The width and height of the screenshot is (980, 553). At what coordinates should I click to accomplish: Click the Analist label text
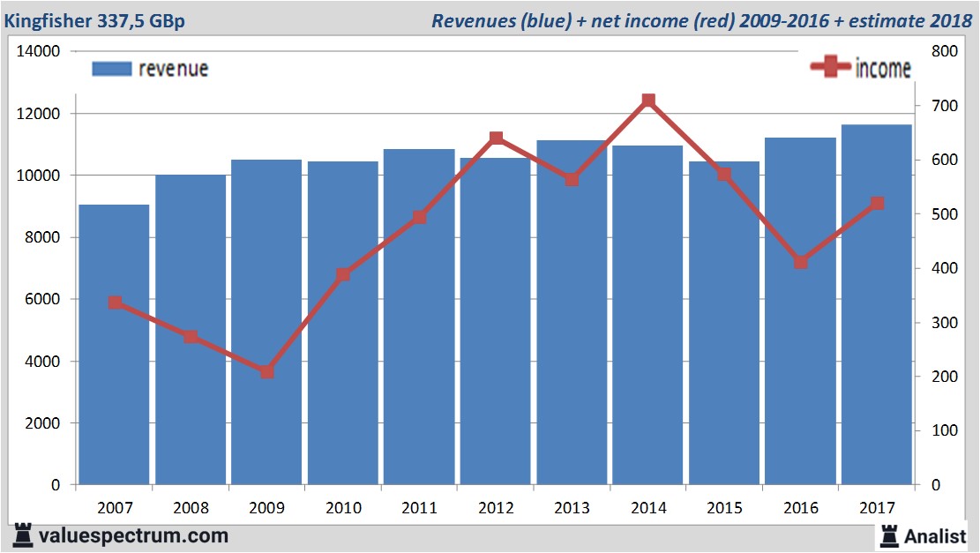pos(935,535)
